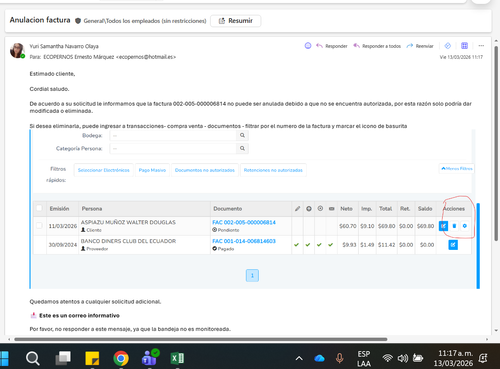
Task: Click the microphone tray icon
Action: click(340, 359)
